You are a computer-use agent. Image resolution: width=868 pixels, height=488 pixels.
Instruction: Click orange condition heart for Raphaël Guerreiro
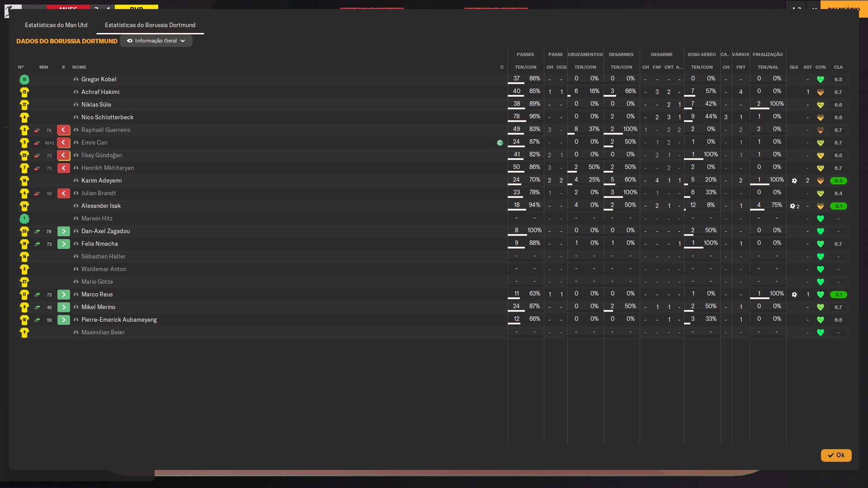(821, 130)
